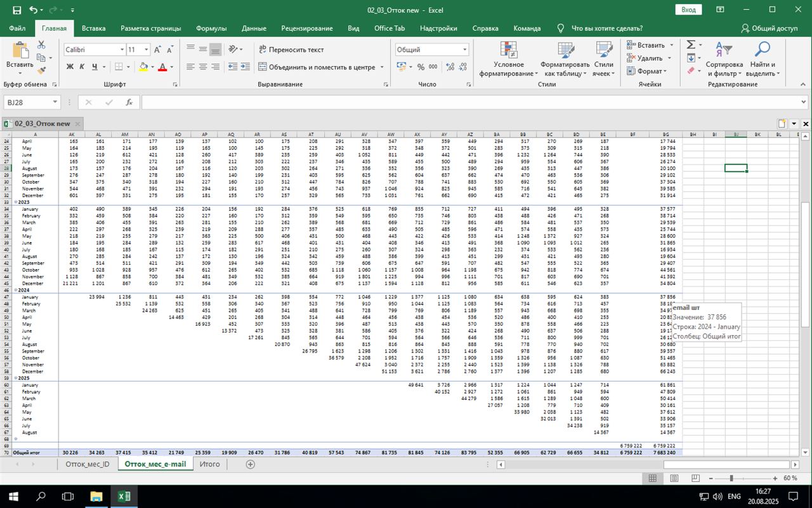812x508 pixels.
Task: Click the Name Box showing BJ28
Action: [x=27, y=102]
